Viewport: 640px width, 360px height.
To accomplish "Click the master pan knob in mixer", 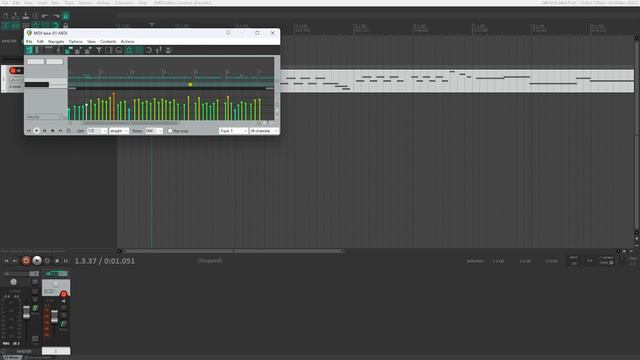I will 13,282.
